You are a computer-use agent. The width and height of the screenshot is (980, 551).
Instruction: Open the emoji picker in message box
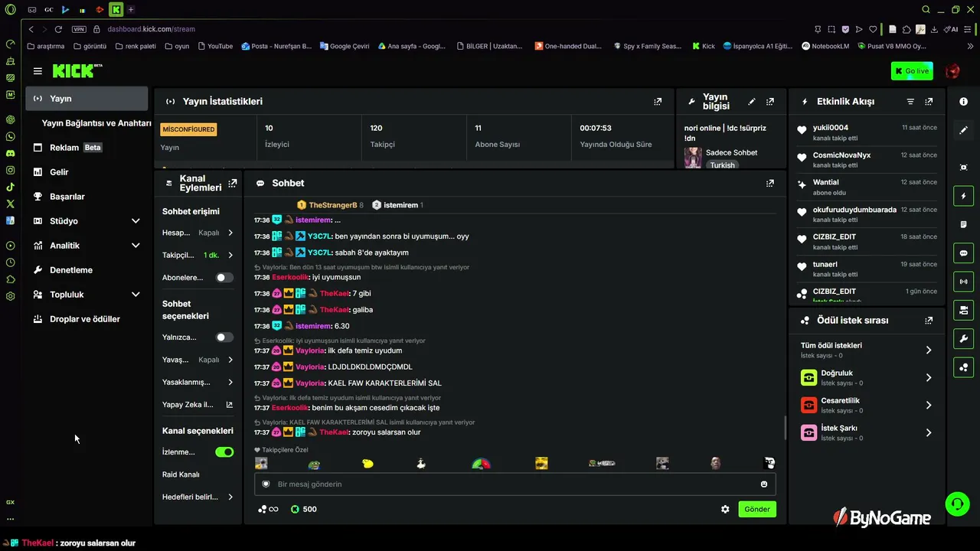[x=764, y=484]
